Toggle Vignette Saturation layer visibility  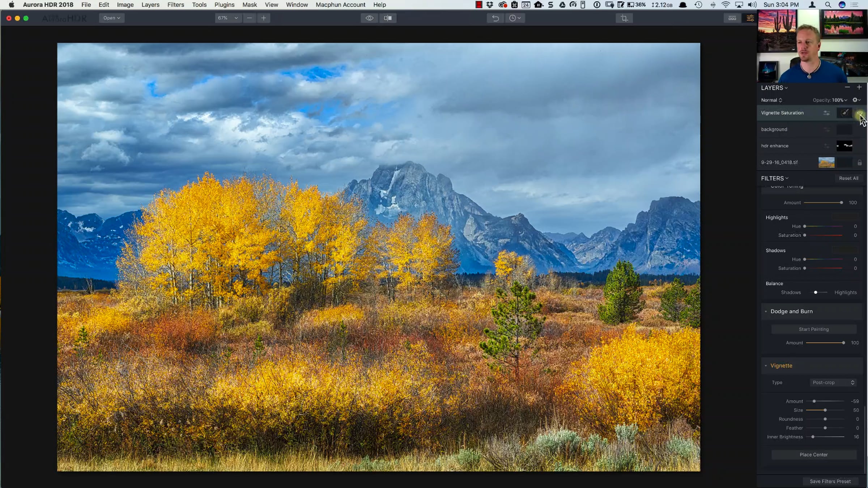click(x=860, y=114)
